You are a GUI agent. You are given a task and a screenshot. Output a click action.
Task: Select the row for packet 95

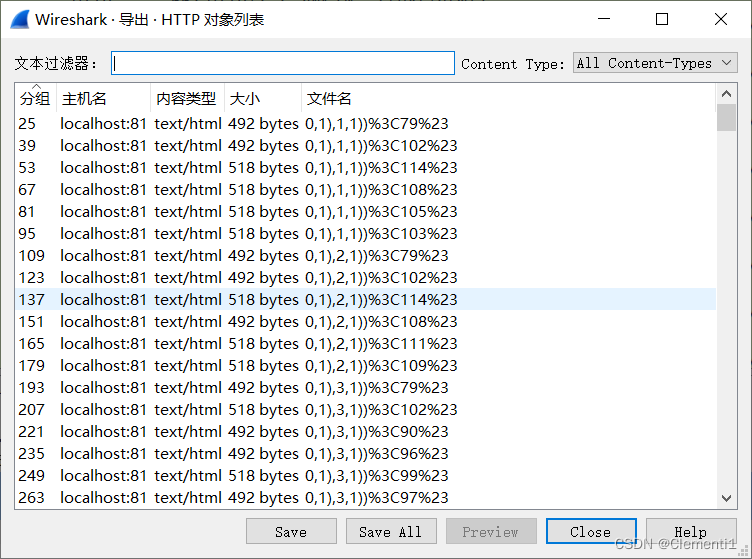tap(365, 234)
